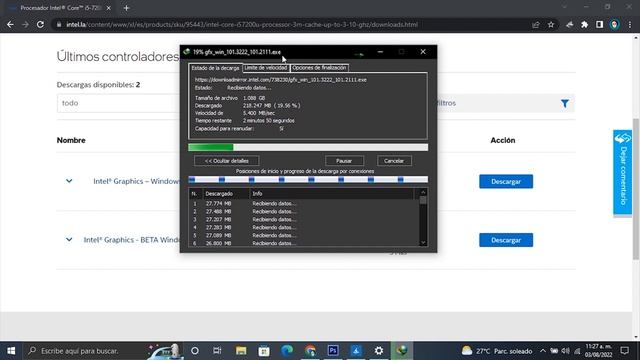This screenshot has height=360, width=640.
Task: Pause the download with Pausar
Action: pos(344,161)
